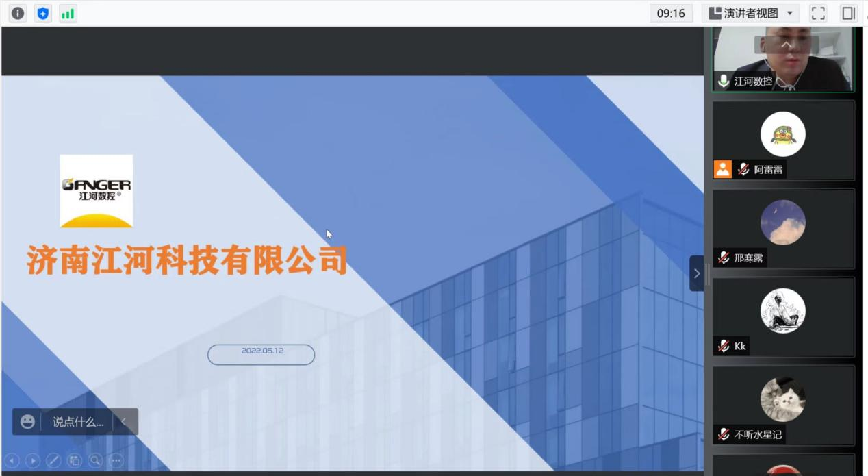Viewport: 868px width, 476px height.
Task: Click the blue security shield icon
Action: 43,13
